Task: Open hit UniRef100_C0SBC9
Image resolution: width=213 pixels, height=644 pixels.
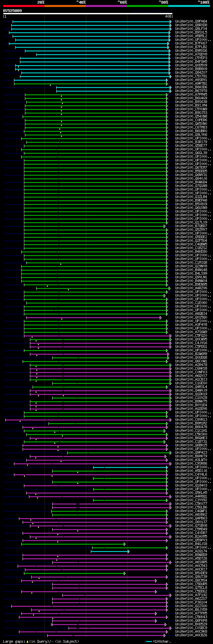Action: coord(191,628)
